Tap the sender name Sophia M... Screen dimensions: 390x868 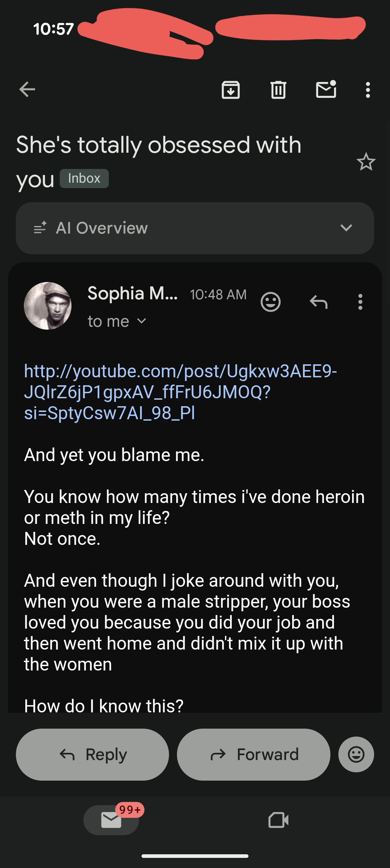point(133,293)
